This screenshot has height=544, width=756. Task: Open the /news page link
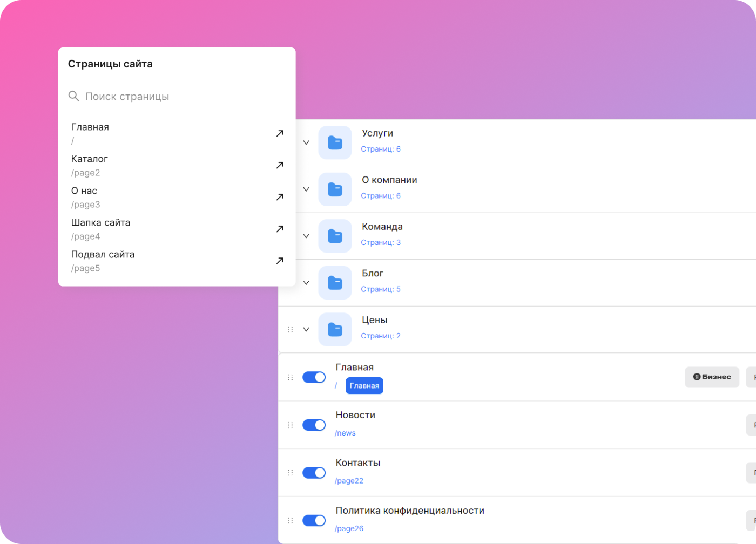(x=345, y=433)
